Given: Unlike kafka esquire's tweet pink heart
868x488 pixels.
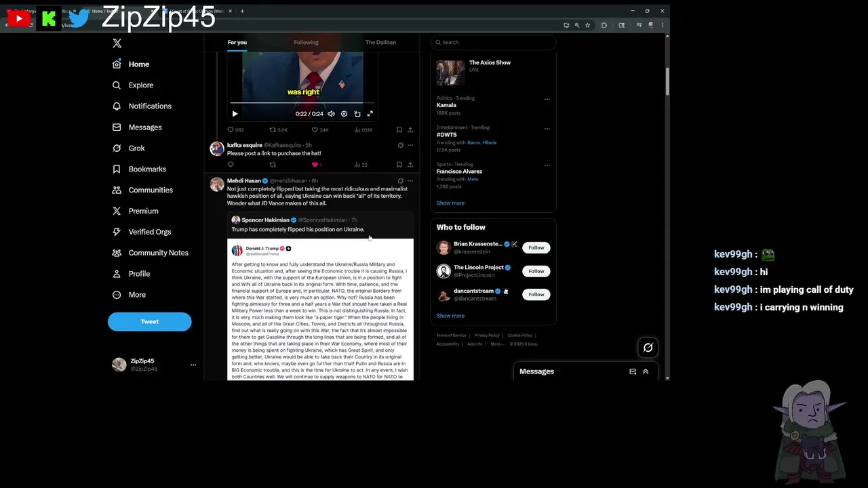Looking at the screenshot, I should pyautogui.click(x=315, y=165).
